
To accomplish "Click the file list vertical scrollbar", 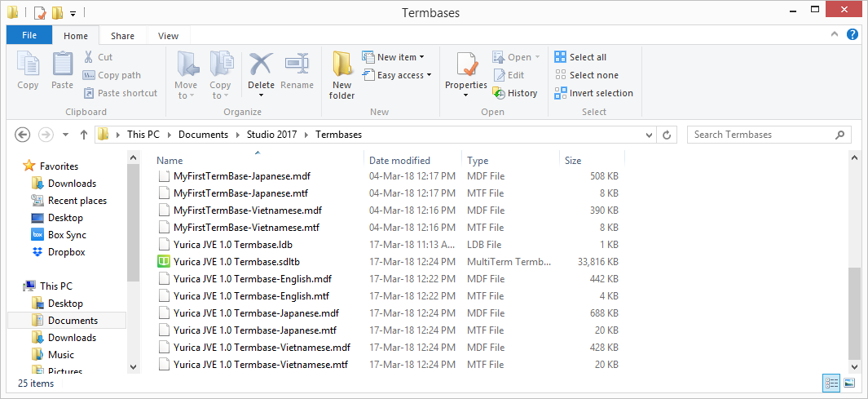I will click(855, 313).
